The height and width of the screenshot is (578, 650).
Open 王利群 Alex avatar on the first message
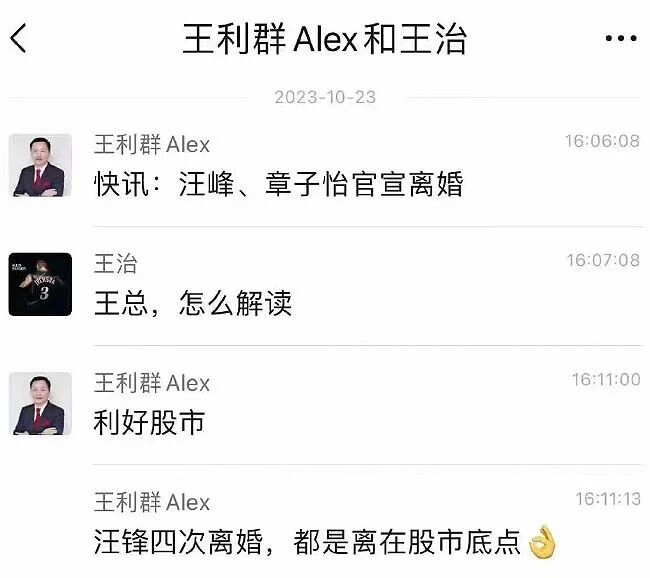[40, 165]
